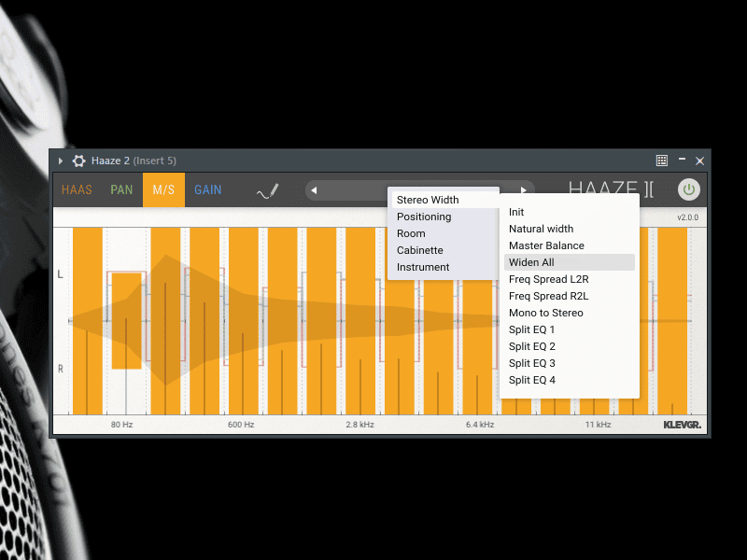
Task: Go to next preset with right arrow
Action: pyautogui.click(x=524, y=190)
